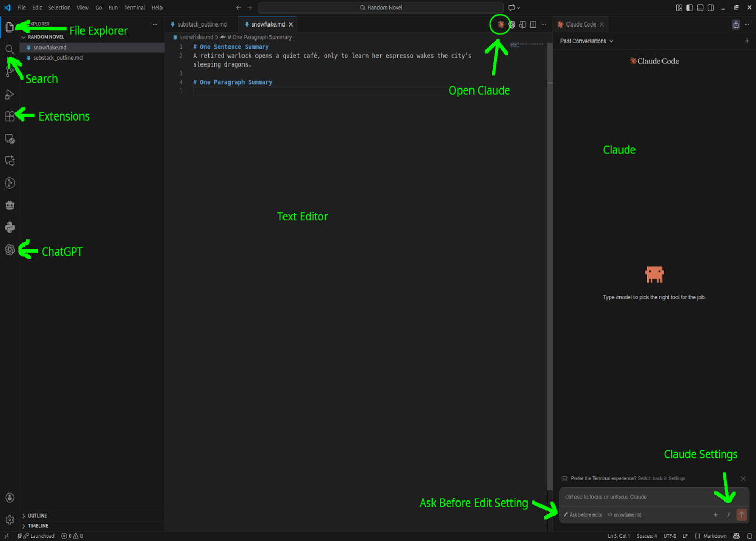Open the Search view

[x=9, y=49]
